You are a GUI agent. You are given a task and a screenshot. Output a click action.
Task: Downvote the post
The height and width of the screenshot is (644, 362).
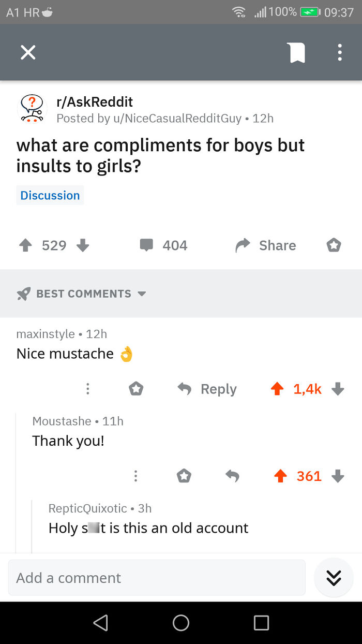tap(83, 245)
